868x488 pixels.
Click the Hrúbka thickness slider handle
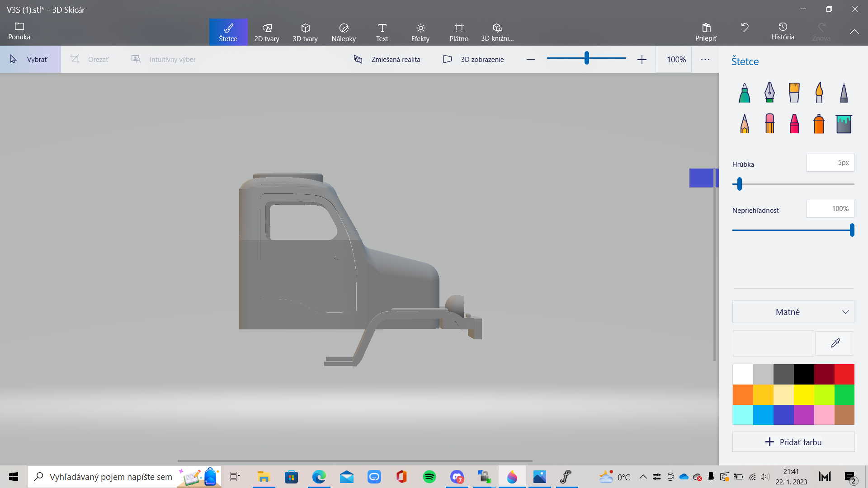740,184
